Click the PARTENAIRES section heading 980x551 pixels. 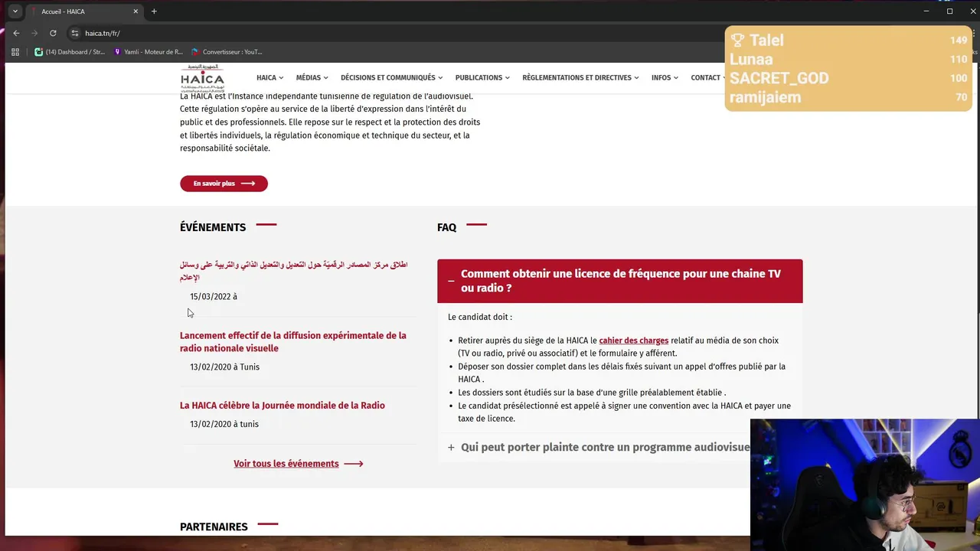coord(214,527)
